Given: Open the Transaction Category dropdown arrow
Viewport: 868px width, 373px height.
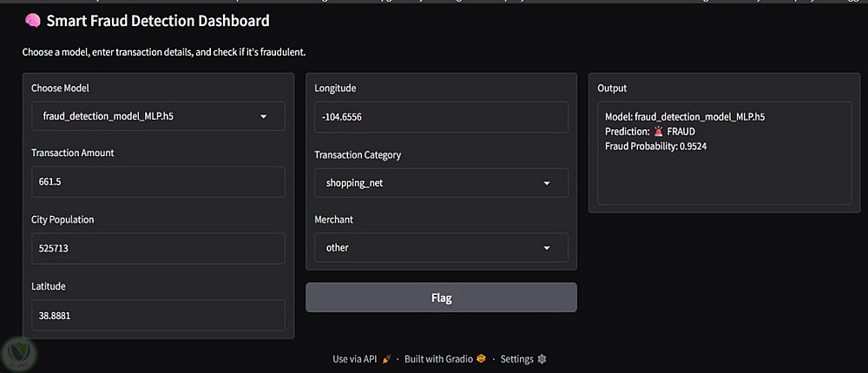Looking at the screenshot, I should (547, 184).
